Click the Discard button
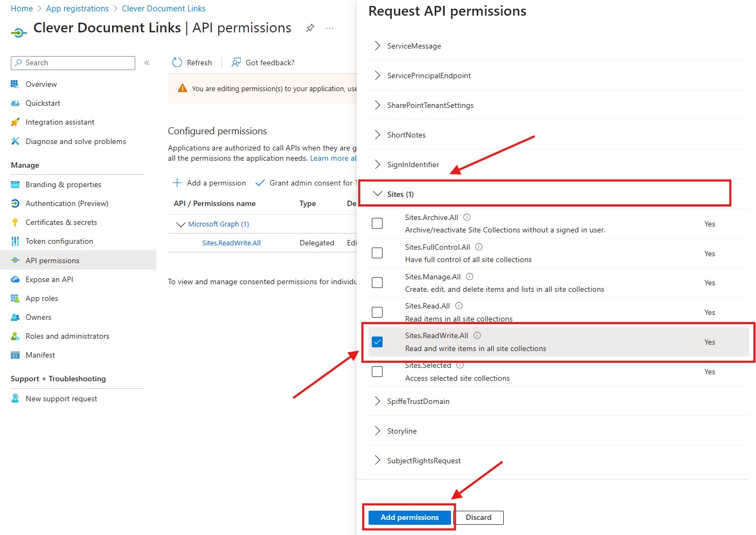The width and height of the screenshot is (756, 535). click(478, 518)
